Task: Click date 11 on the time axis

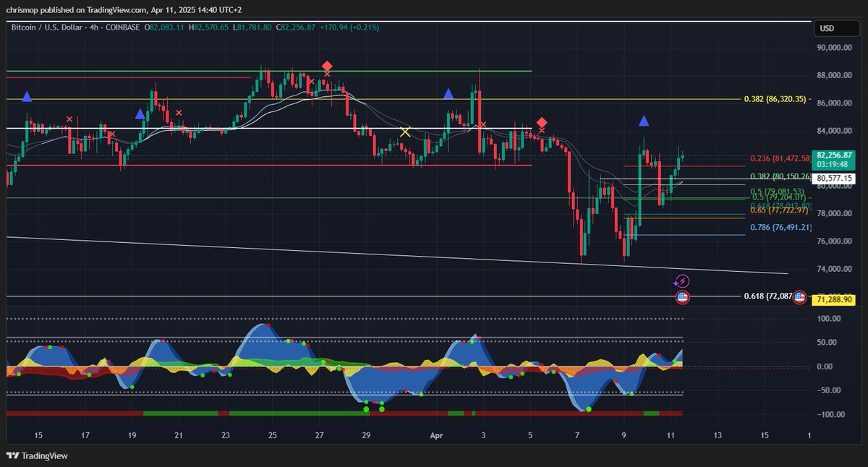Action: pyautogui.click(x=671, y=436)
